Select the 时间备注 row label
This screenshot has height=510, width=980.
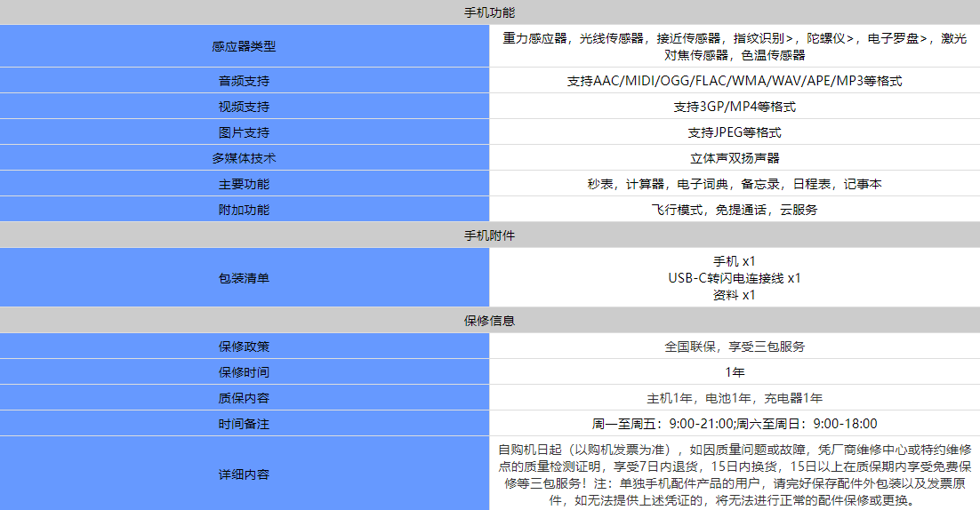pos(244,424)
